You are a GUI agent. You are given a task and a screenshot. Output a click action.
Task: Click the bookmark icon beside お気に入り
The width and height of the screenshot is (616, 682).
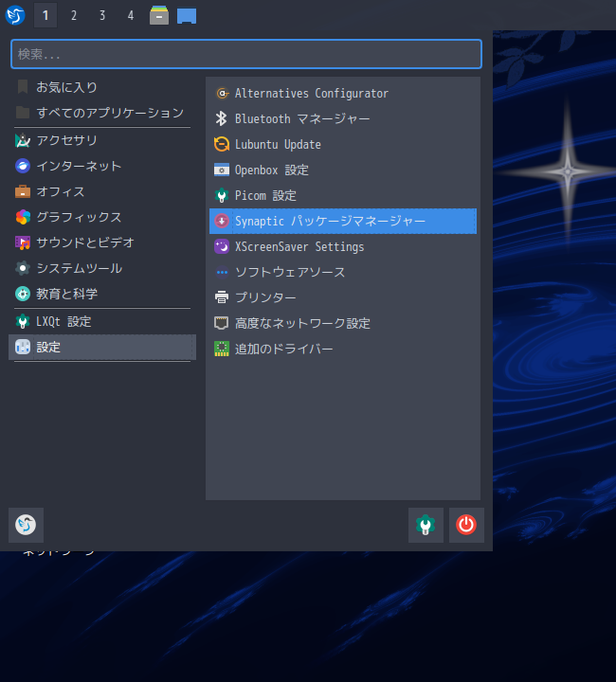click(23, 87)
